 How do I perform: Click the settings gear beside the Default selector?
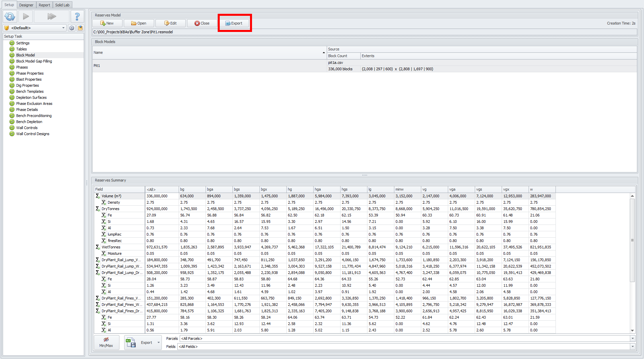[72, 28]
